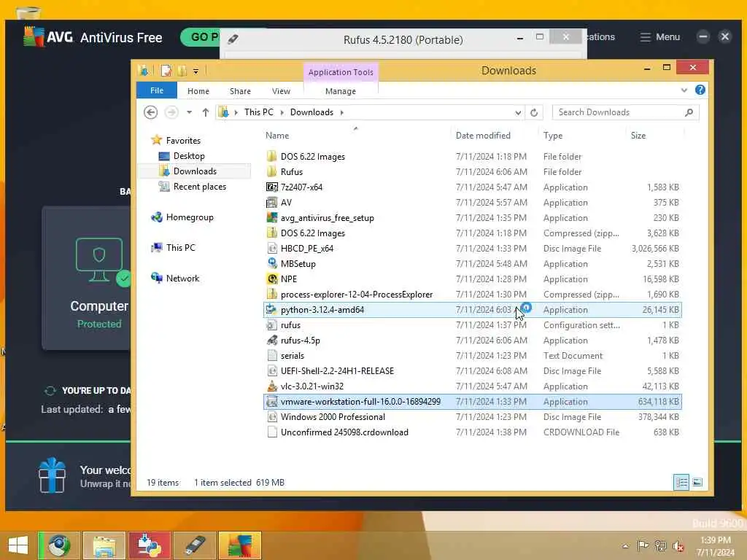Open the File tab
This screenshot has width=747, height=560.
(x=157, y=90)
